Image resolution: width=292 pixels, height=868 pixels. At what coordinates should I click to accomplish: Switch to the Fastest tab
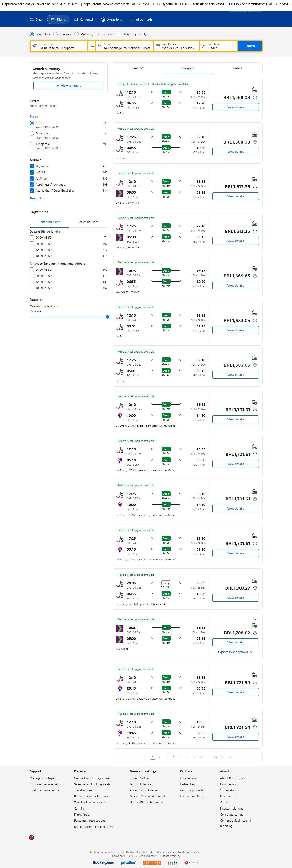point(237,68)
